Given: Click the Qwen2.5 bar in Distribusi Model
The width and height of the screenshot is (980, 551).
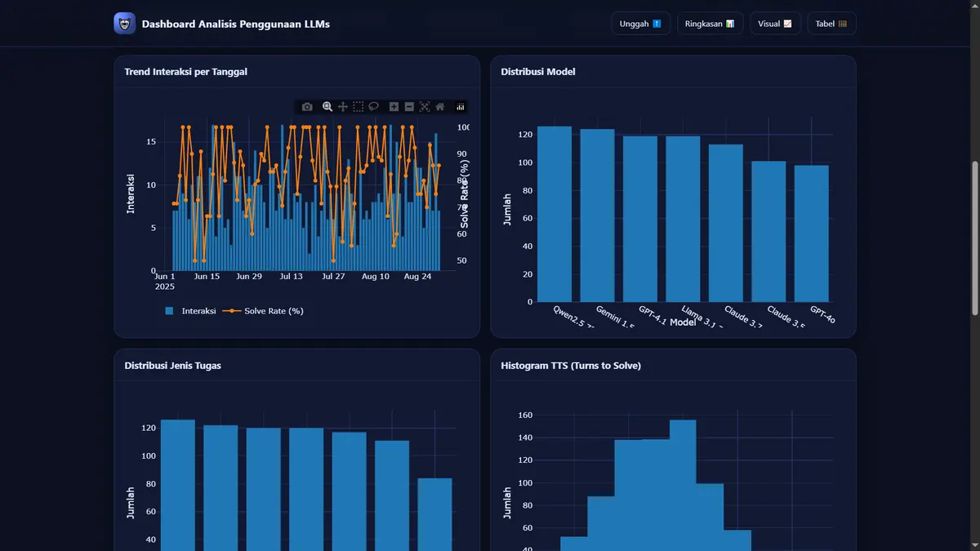Looking at the screenshot, I should (x=555, y=214).
